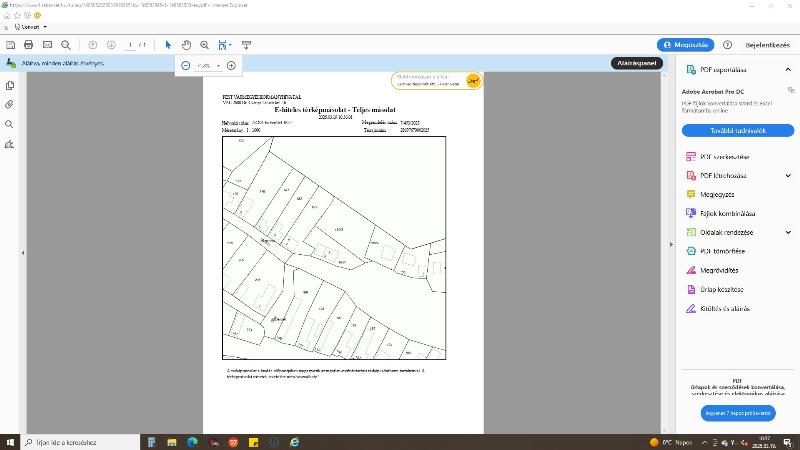Open the attachments paperclip panel
The height and width of the screenshot is (450, 800).
click(x=10, y=104)
